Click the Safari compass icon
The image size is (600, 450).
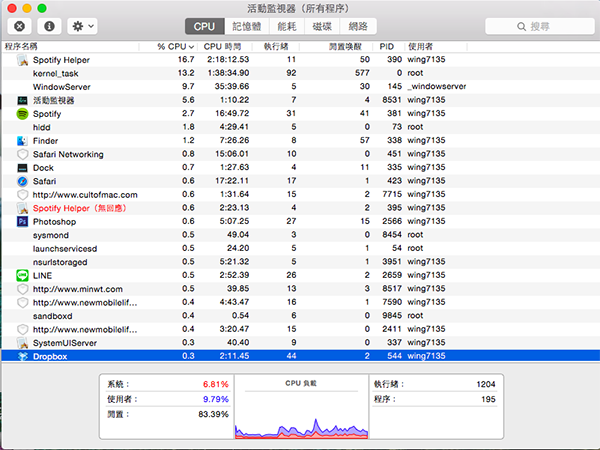[23, 181]
